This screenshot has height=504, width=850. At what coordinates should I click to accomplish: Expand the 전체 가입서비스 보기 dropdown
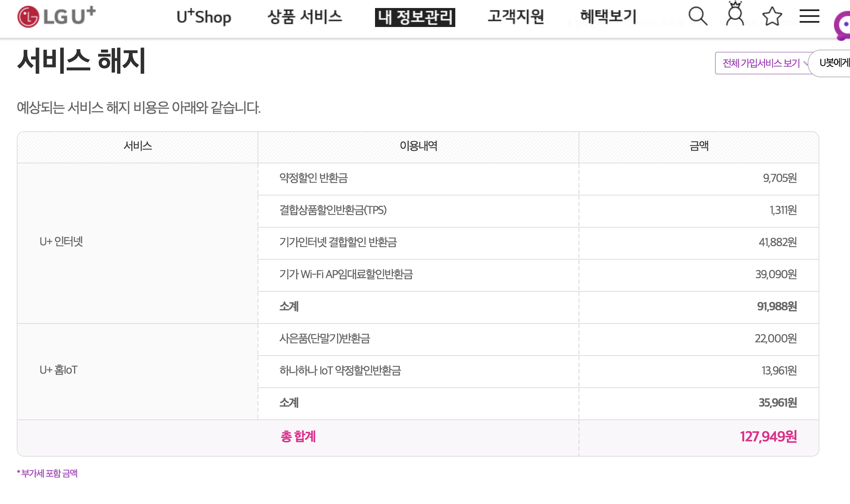tap(762, 63)
